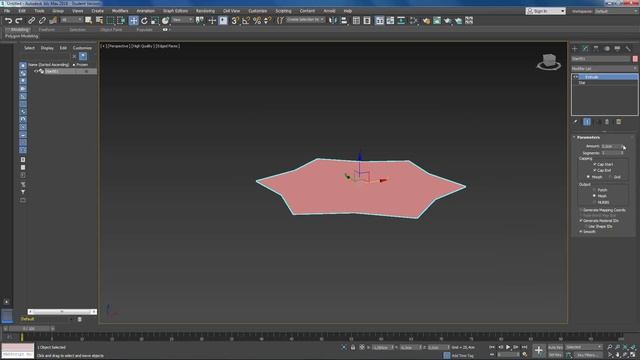Screen dimensions: 640x360
Task: Open the Utilities command panel tab
Action: tap(628, 49)
